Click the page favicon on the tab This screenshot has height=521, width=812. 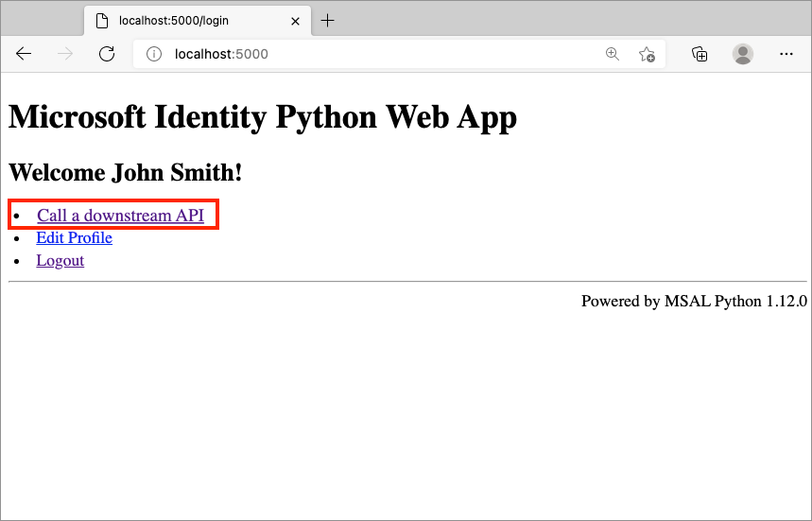point(102,20)
